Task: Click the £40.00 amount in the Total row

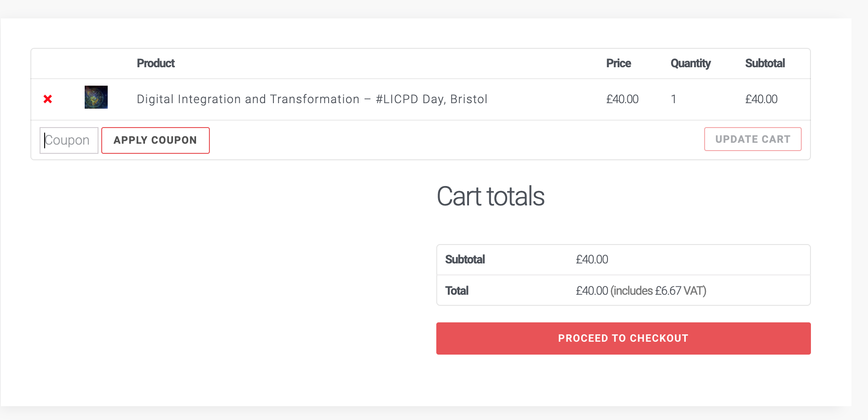Action: pyautogui.click(x=592, y=291)
